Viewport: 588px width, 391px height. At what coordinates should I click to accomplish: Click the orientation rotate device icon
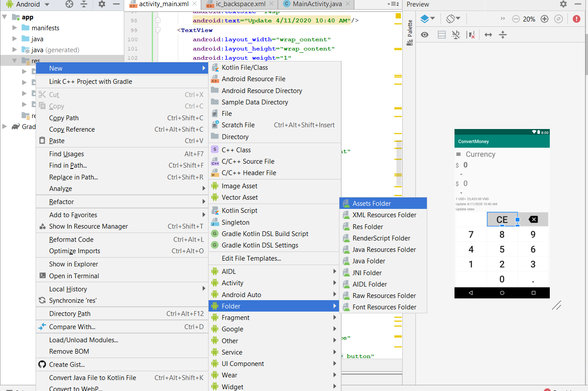[x=453, y=19]
